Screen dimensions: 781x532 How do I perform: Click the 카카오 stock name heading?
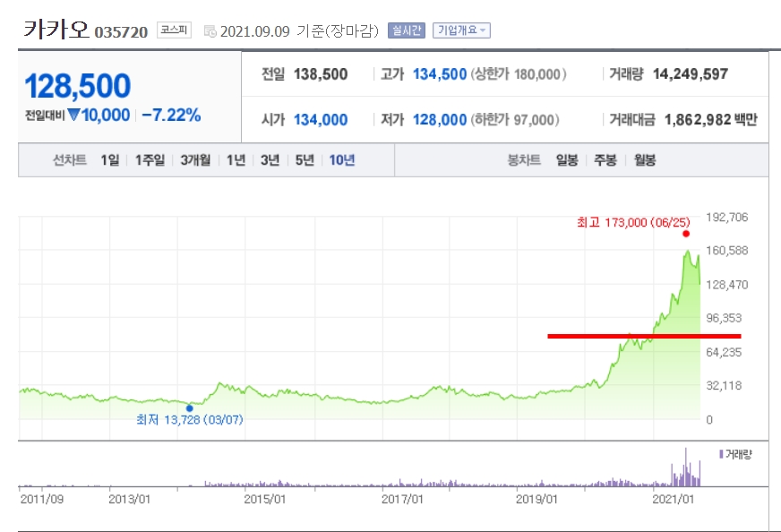[56, 30]
